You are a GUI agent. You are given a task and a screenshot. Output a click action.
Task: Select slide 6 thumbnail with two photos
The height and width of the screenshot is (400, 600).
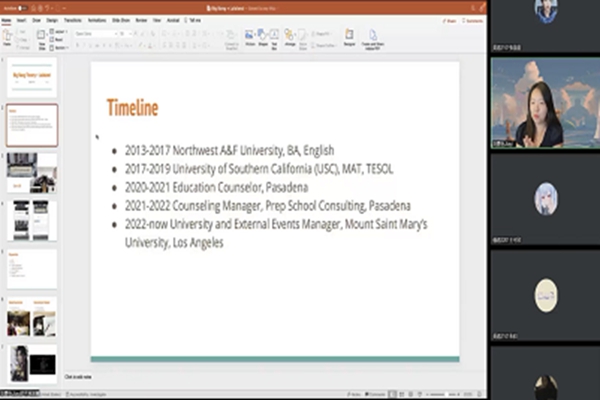32,317
